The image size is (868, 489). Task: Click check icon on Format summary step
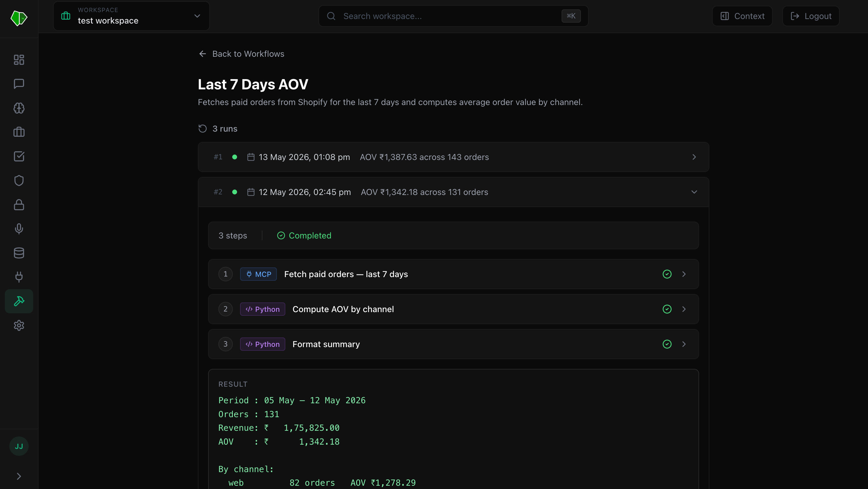point(667,344)
